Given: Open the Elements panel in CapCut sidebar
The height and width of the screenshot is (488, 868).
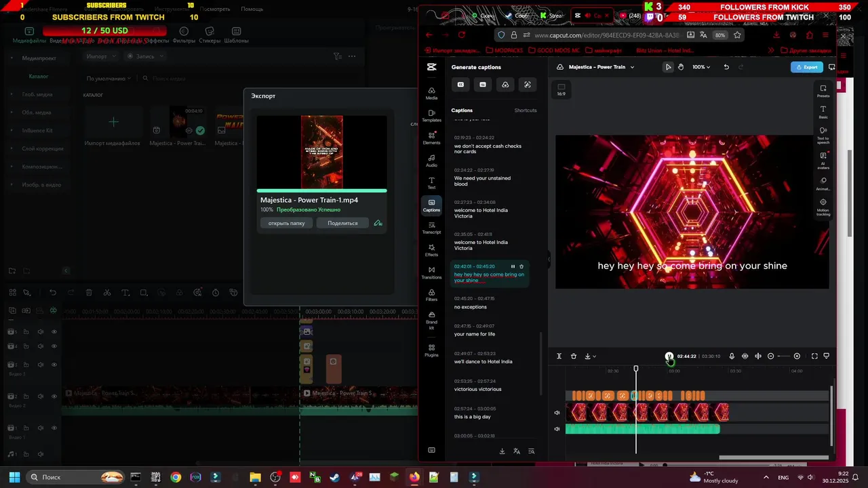Looking at the screenshot, I should tap(431, 138).
